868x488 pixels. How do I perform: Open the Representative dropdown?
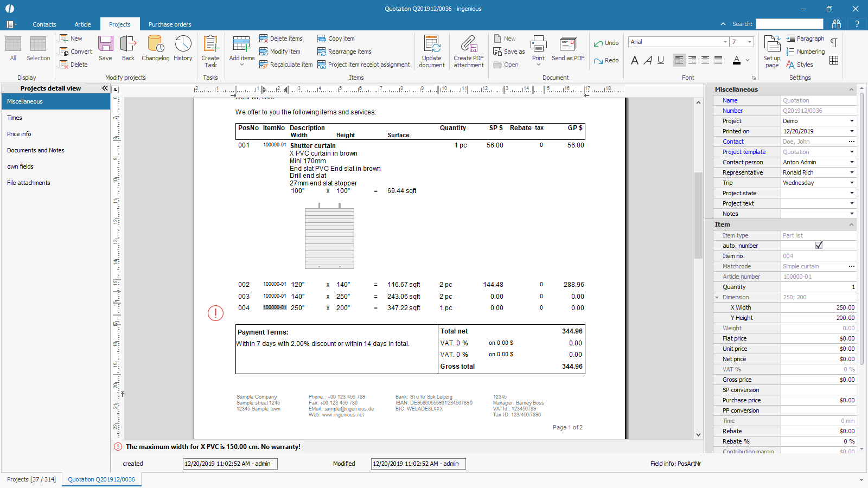coord(851,172)
